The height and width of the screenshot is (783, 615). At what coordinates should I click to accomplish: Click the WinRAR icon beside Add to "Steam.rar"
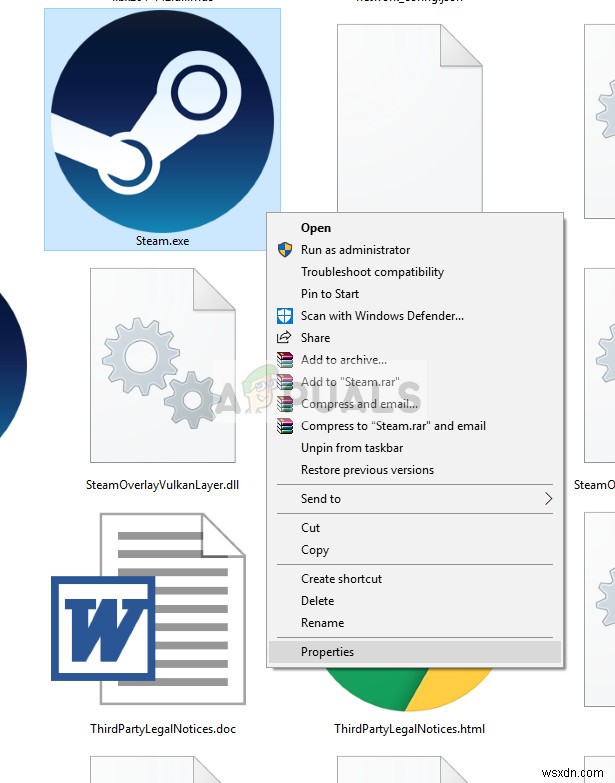pyautogui.click(x=285, y=382)
